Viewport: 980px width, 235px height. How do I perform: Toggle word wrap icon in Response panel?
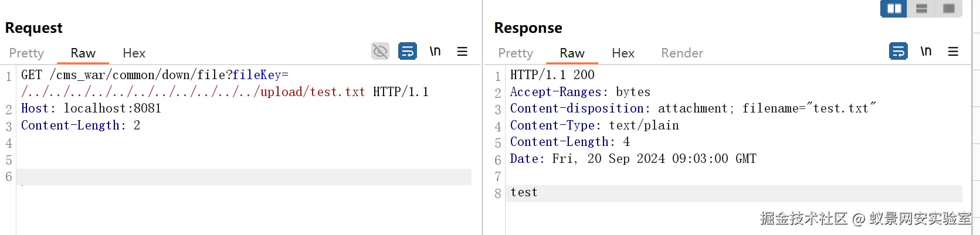click(x=898, y=52)
